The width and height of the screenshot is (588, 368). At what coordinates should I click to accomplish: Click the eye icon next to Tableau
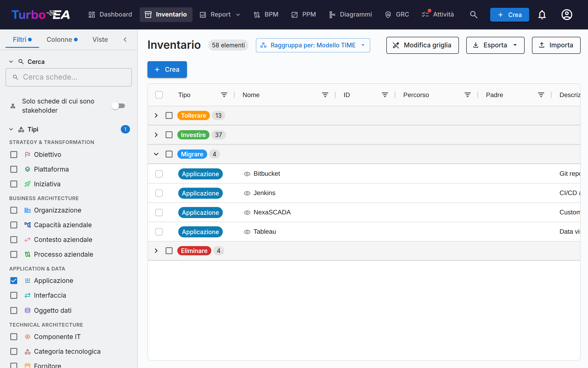pyautogui.click(x=247, y=232)
